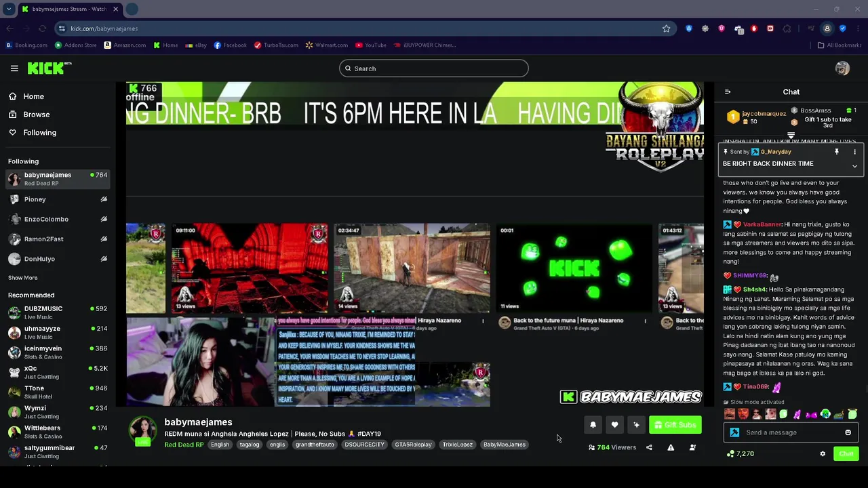Open DUBZMUSIC recommended channel
The image size is (868, 488).
[x=58, y=312]
